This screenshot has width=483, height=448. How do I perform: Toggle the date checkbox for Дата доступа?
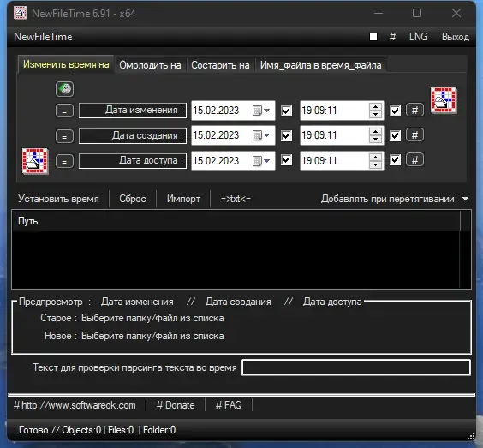pos(287,160)
